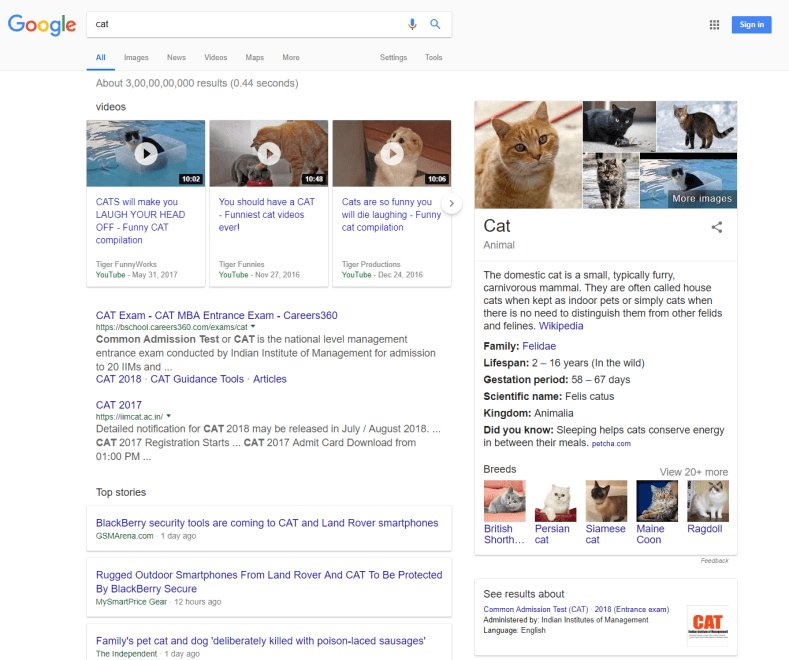Click the Top stories heading

(121, 492)
